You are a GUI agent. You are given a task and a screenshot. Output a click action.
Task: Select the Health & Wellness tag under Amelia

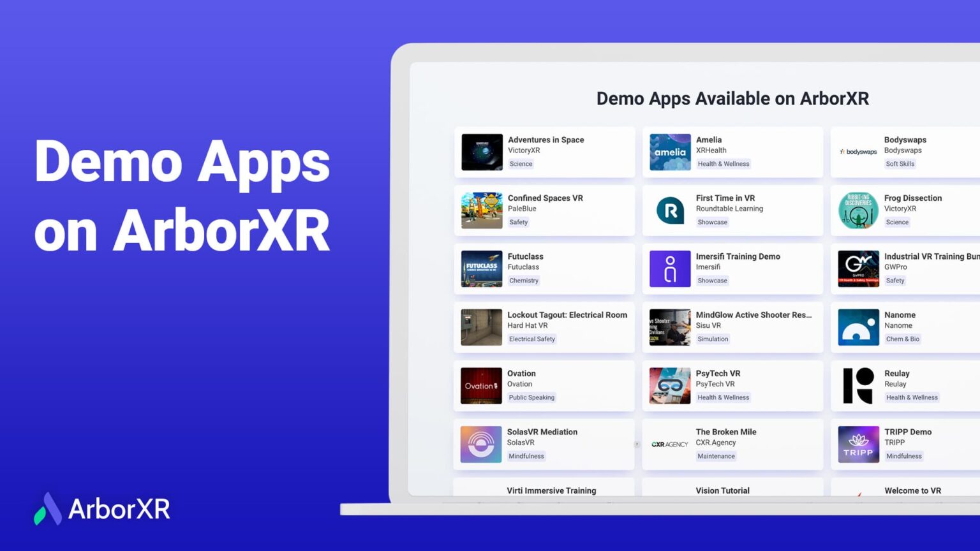(x=723, y=164)
